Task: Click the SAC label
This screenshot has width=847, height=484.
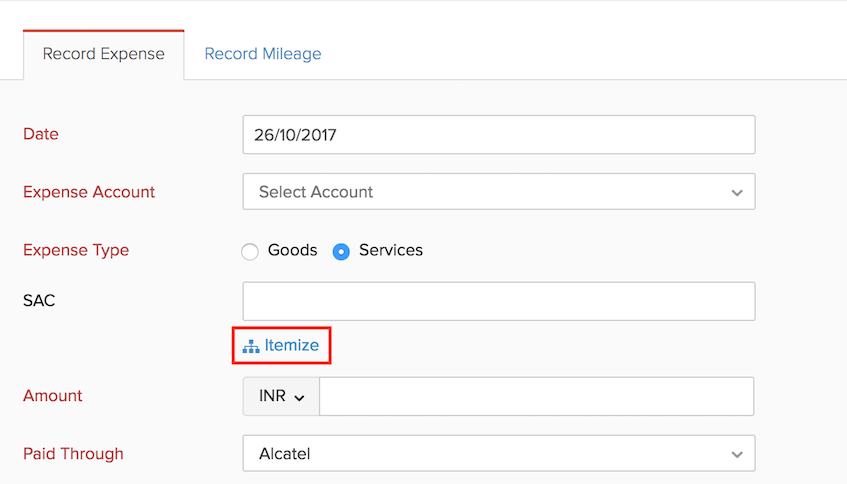Action: 39,300
